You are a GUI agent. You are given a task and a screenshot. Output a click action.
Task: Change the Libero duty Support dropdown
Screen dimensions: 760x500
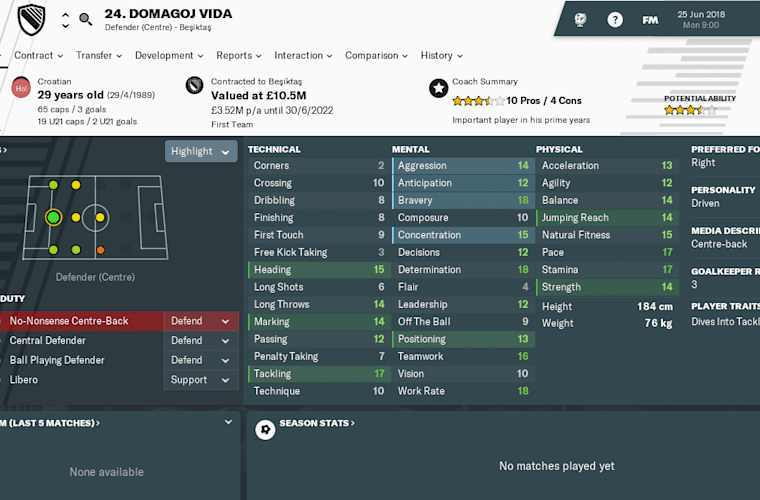coord(201,380)
